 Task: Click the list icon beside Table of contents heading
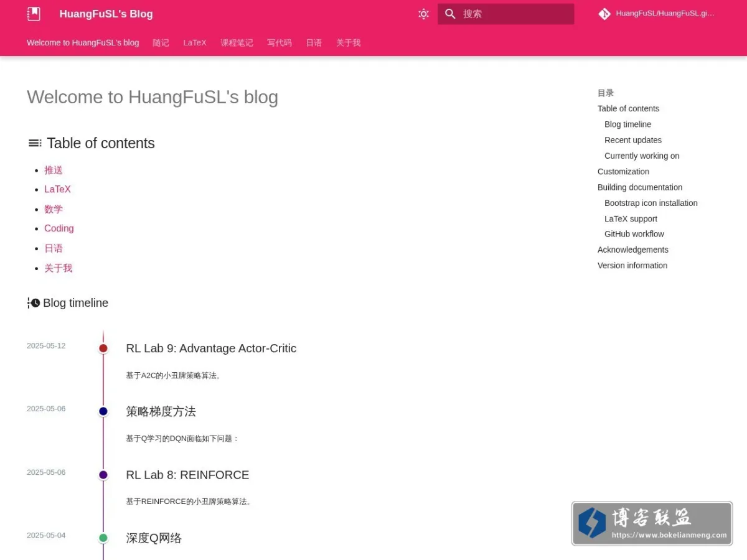click(35, 143)
